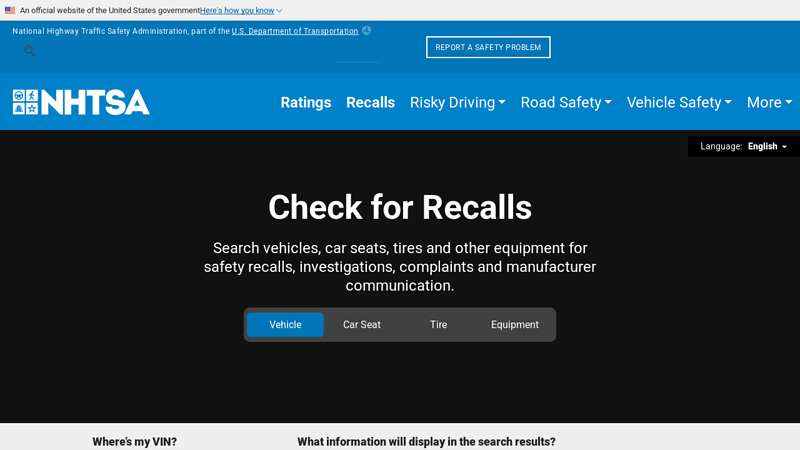Image resolution: width=800 pixels, height=450 pixels.
Task: Expand the More dropdown menu
Action: pyautogui.click(x=769, y=103)
